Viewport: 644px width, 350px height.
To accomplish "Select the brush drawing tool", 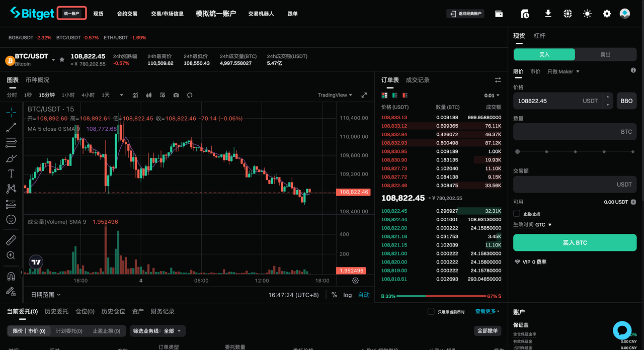I will (11, 158).
